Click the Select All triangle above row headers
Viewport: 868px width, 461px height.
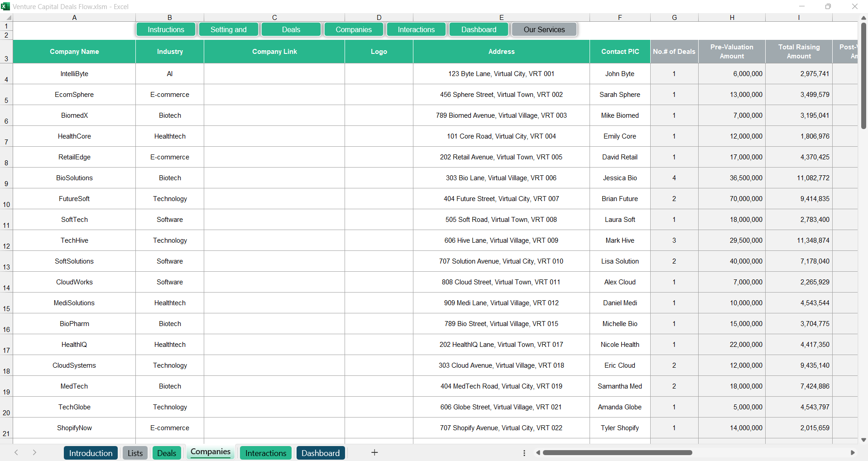point(9,17)
